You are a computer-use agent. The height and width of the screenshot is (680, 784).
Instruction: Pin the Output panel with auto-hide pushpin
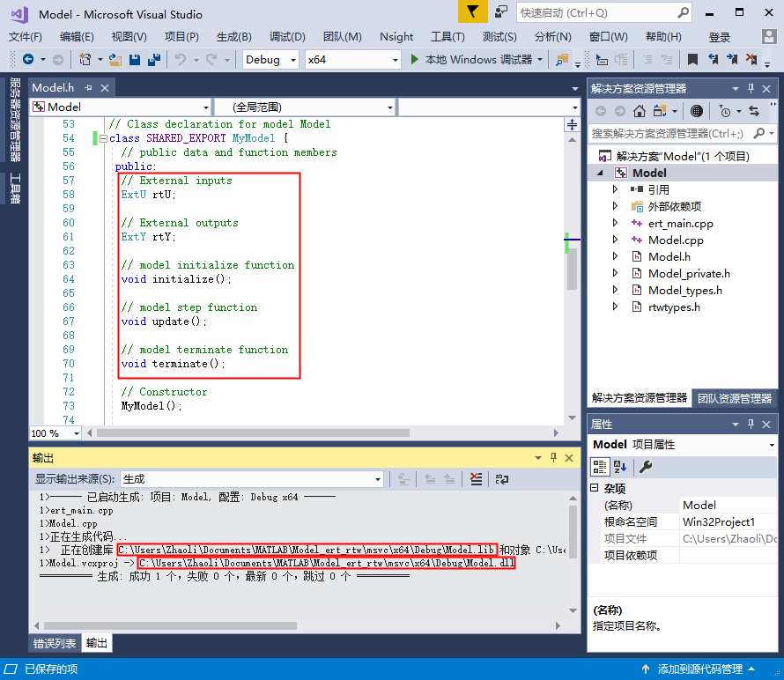[x=553, y=457]
